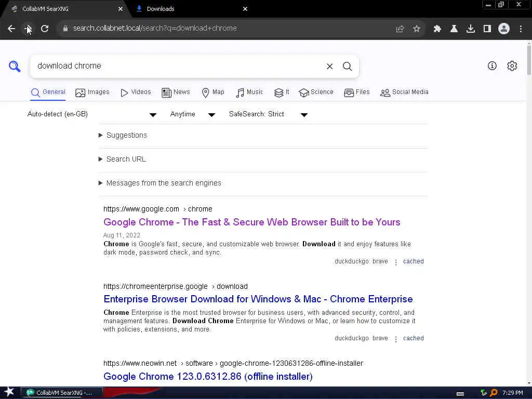
Task: Switch to the Downloads browser tab
Action: (192, 9)
